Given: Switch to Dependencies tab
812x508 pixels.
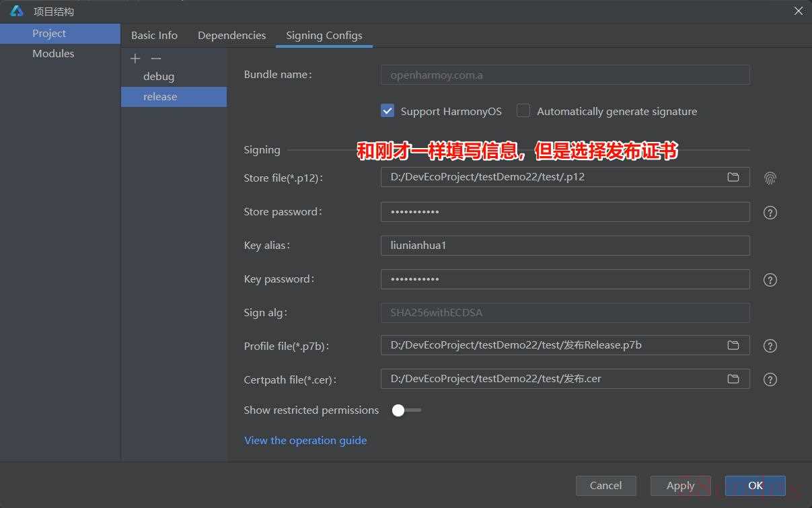Looking at the screenshot, I should [x=231, y=35].
